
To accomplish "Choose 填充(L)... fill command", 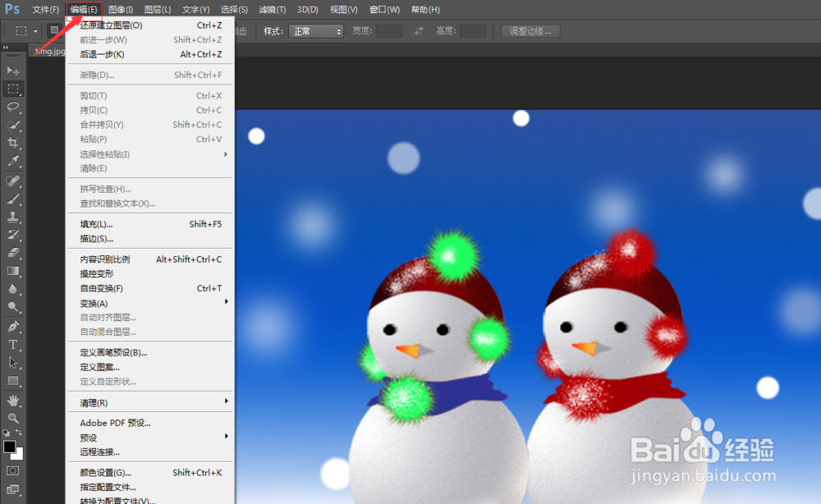I will tap(149, 224).
